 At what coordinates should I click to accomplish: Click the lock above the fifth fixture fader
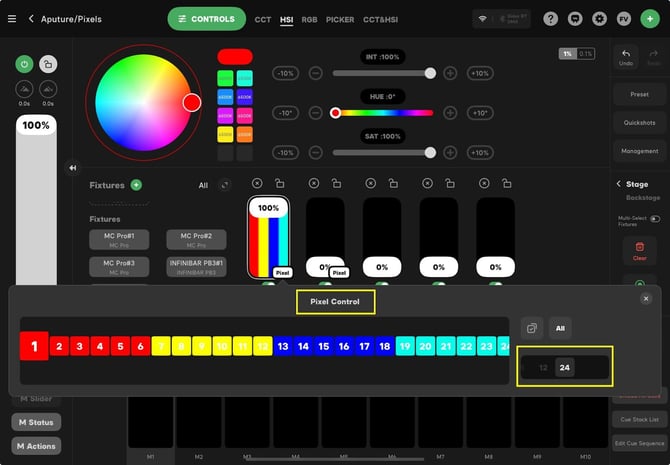click(507, 183)
